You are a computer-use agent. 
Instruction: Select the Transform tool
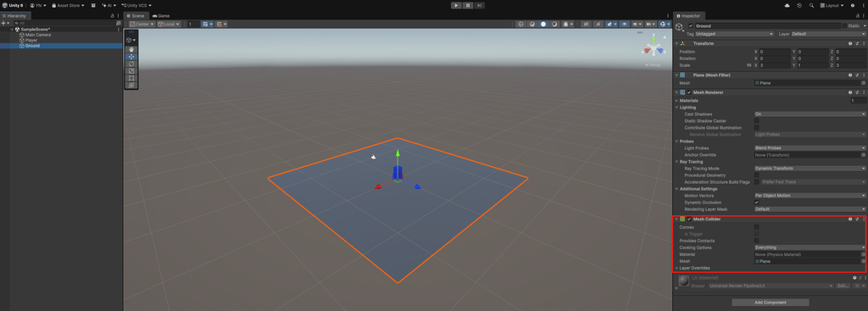(x=131, y=86)
